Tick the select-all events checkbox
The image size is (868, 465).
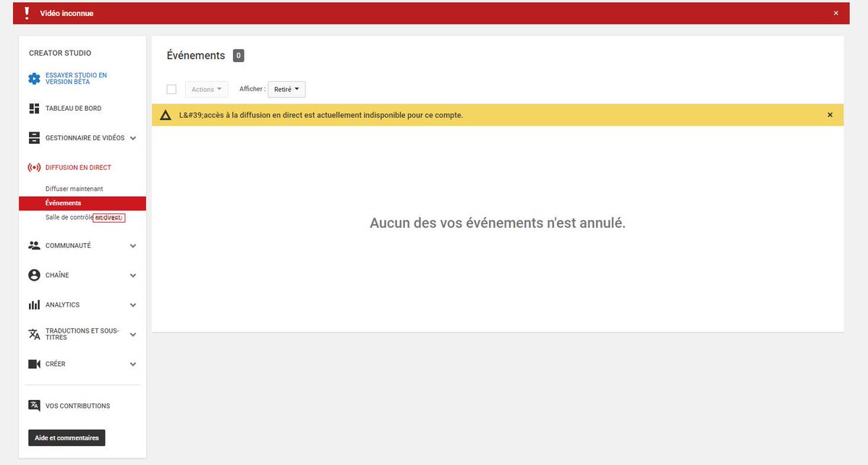tap(171, 89)
